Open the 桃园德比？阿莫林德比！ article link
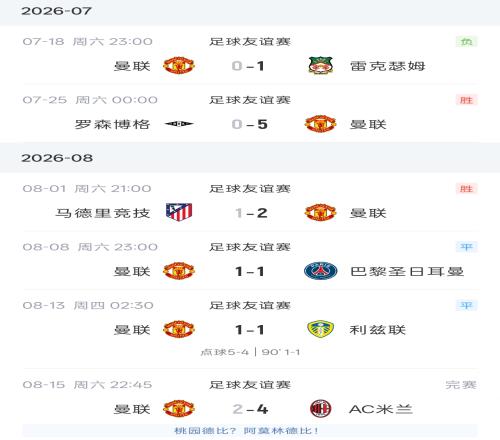500x440 pixels. point(246,431)
